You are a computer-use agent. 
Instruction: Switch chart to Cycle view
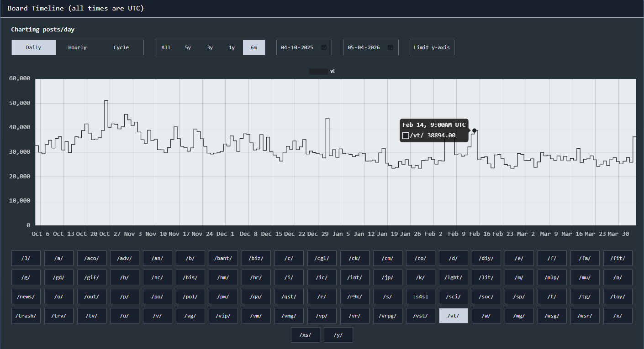coord(121,47)
